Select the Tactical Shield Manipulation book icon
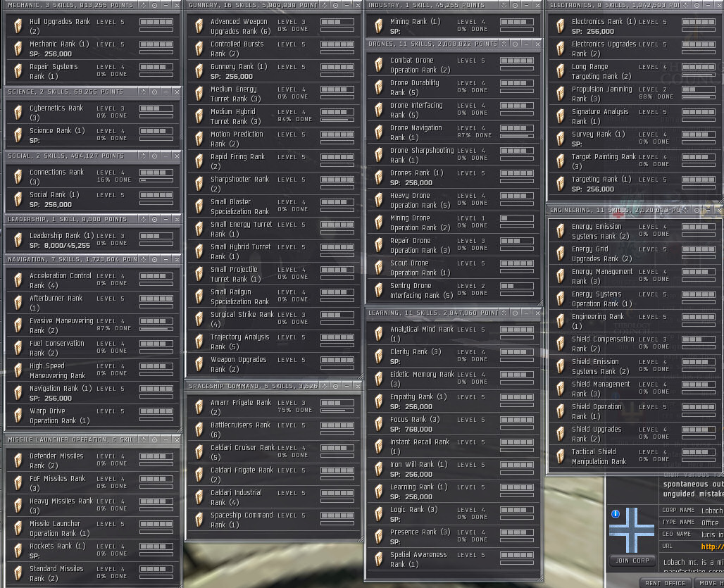724x588 pixels. pyautogui.click(x=560, y=456)
